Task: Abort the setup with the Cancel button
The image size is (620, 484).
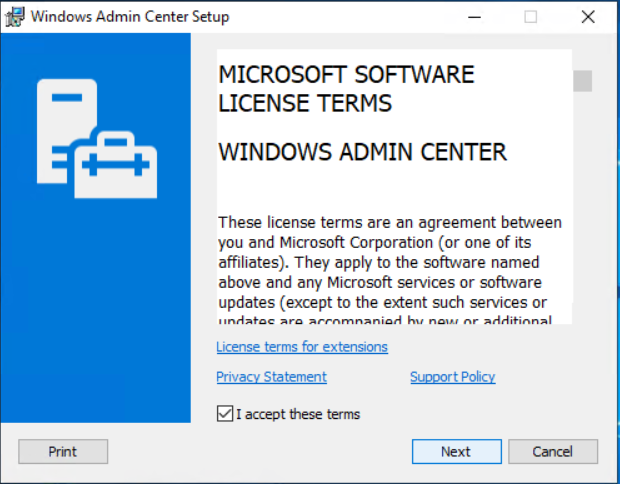Action: coord(552,452)
